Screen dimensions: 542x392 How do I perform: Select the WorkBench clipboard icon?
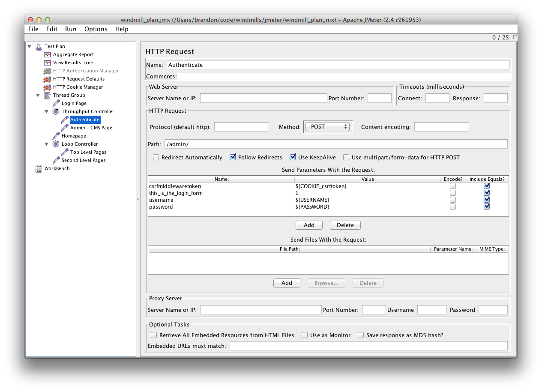coord(39,168)
